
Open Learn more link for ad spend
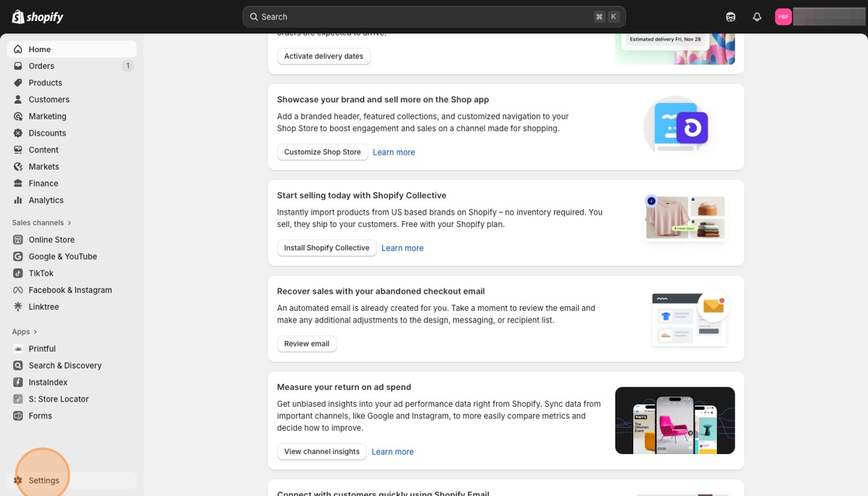(392, 452)
